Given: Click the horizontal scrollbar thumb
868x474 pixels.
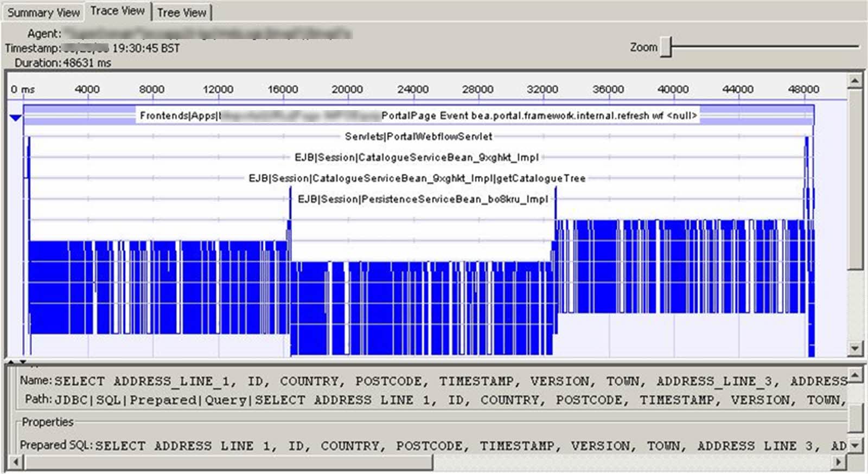Looking at the screenshot, I should (228, 462).
